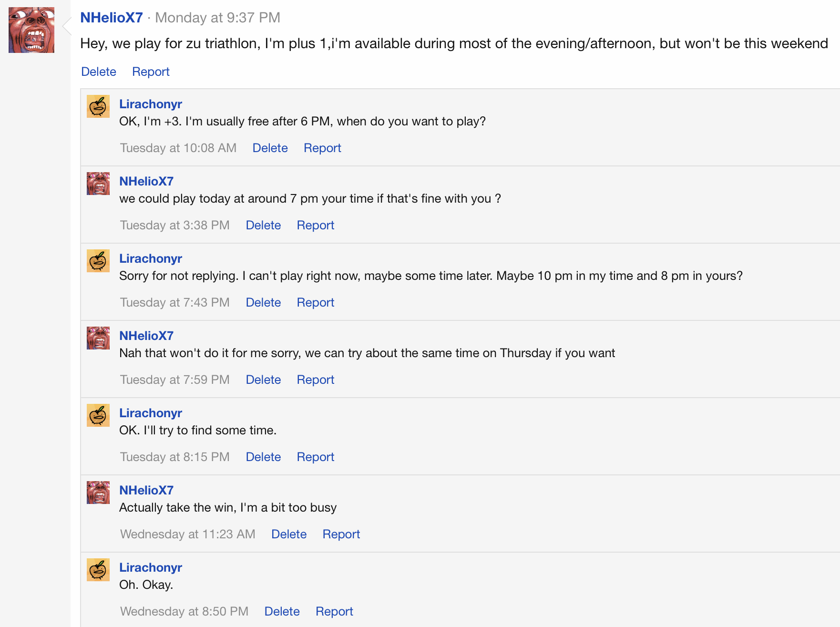Click NHelioX7's large avatar on the main post
Viewport: 840px width, 627px height.
31,30
